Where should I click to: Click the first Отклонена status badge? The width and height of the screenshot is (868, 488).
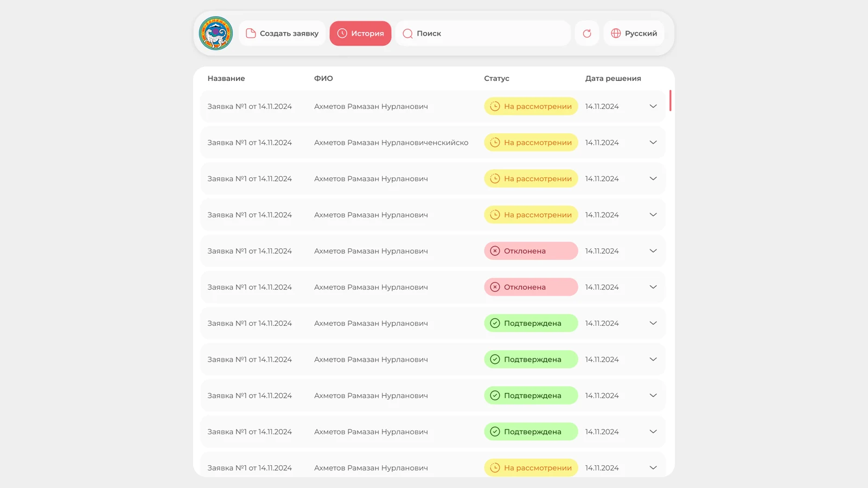[x=531, y=251]
